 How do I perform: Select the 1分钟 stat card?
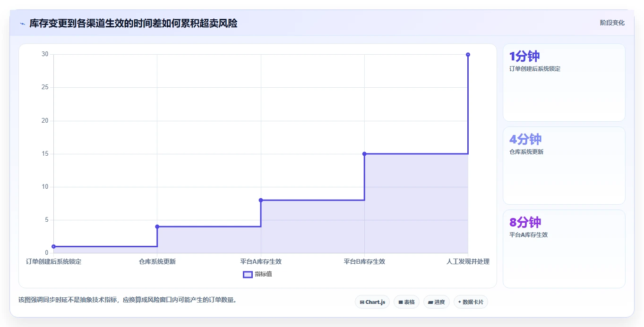(x=564, y=83)
